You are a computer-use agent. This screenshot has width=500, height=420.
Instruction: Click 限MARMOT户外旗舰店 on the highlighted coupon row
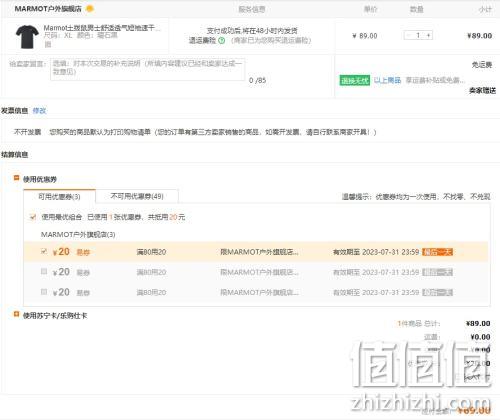point(259,252)
